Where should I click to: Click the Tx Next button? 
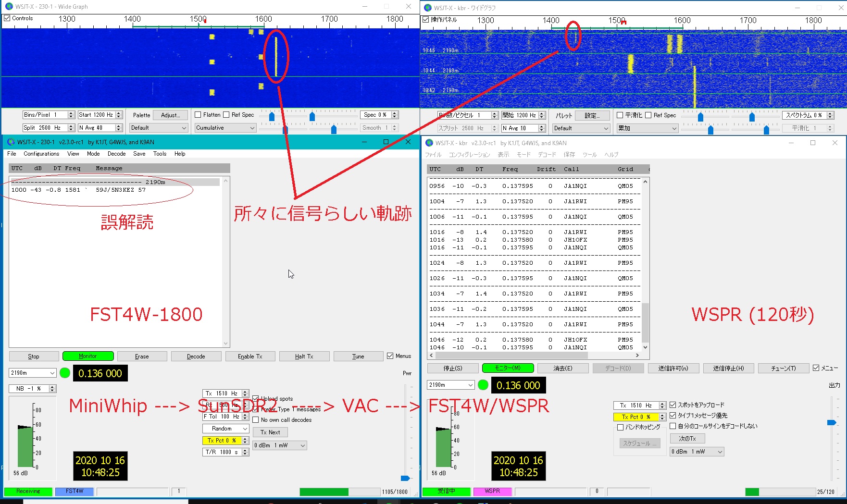click(x=270, y=432)
